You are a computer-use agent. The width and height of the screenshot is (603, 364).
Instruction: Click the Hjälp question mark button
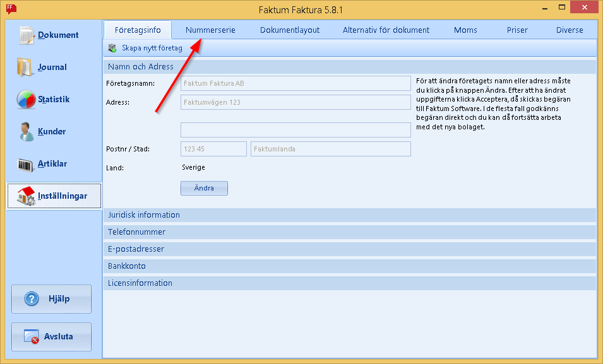coord(52,299)
